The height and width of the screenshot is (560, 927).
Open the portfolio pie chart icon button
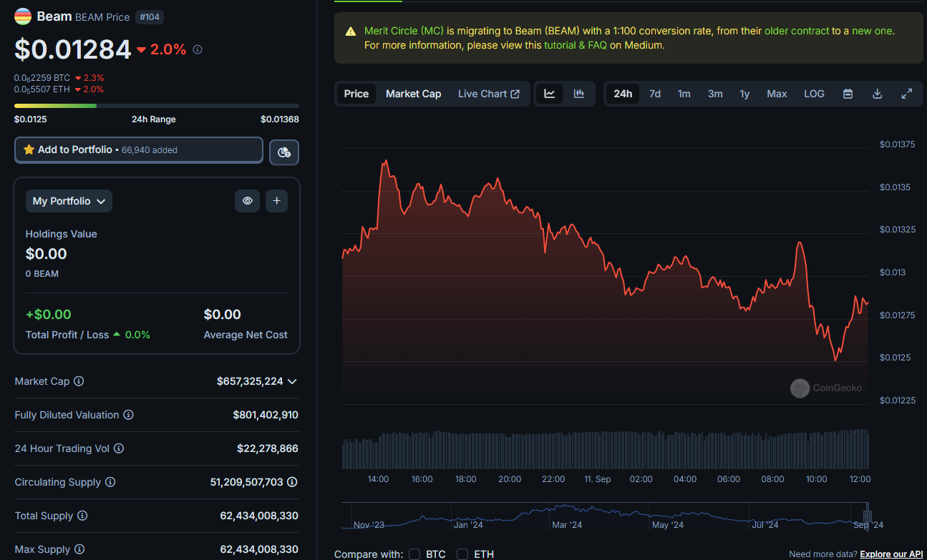coord(284,152)
